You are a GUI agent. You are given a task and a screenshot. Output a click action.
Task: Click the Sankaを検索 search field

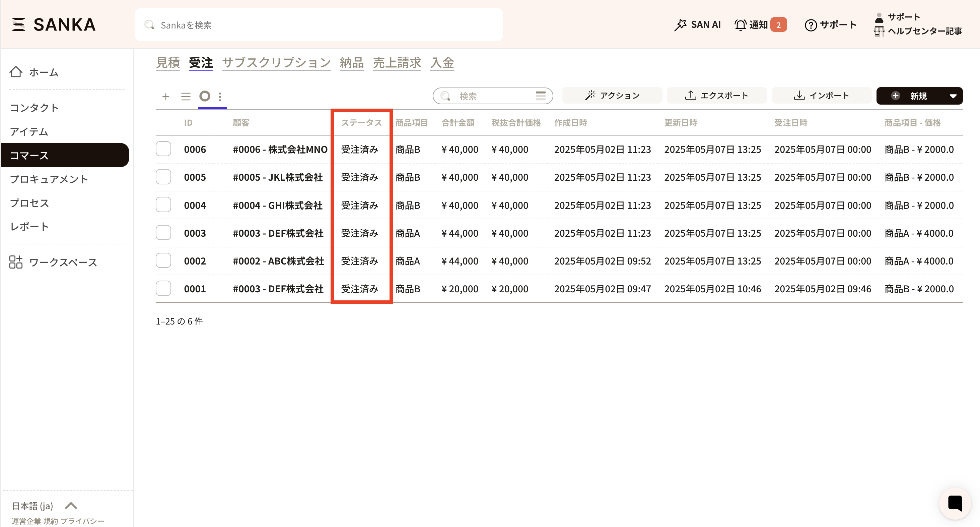319,25
